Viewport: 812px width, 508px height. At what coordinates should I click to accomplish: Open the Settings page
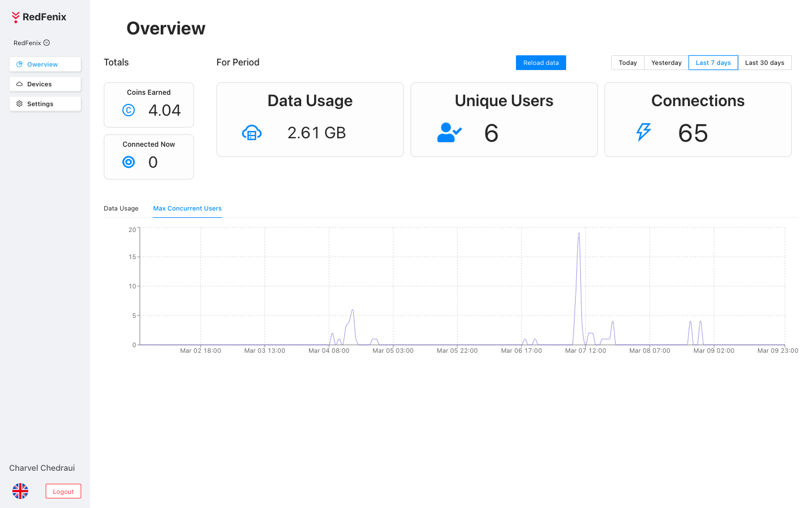45,104
